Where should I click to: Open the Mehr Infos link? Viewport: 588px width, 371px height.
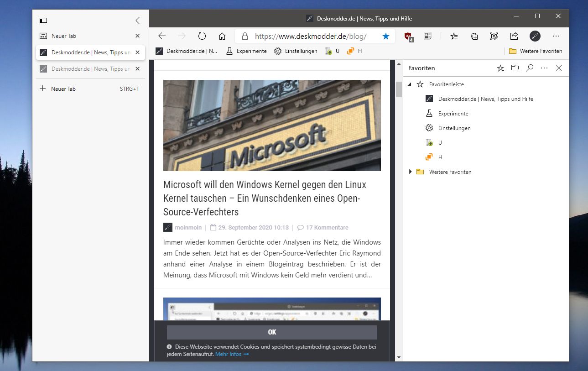232,354
